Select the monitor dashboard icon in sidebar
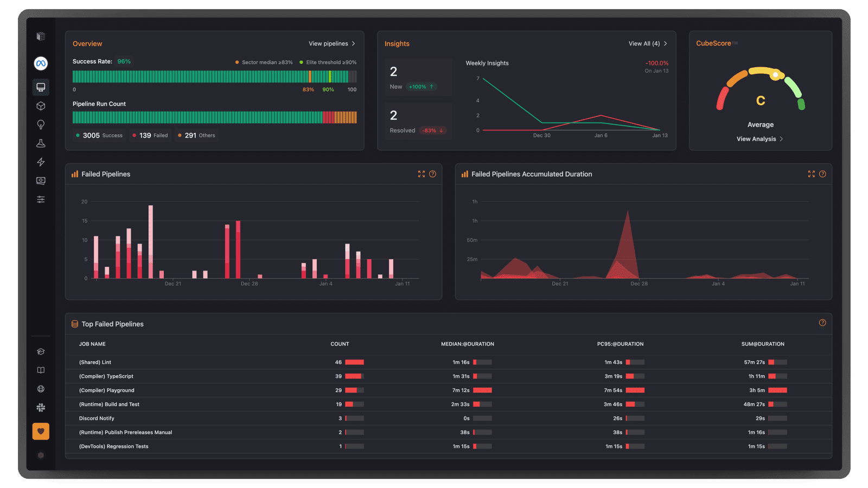The height and width of the screenshot is (488, 868). 41,87
